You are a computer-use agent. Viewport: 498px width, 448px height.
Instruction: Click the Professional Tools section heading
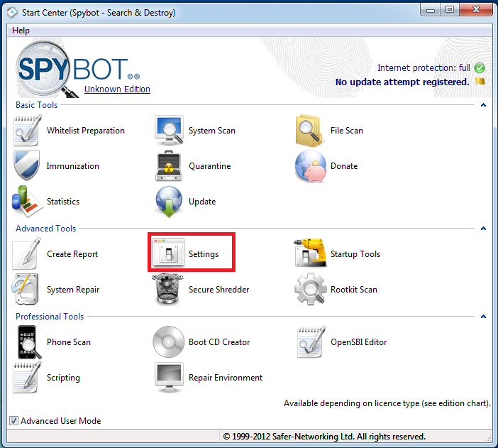pos(50,317)
